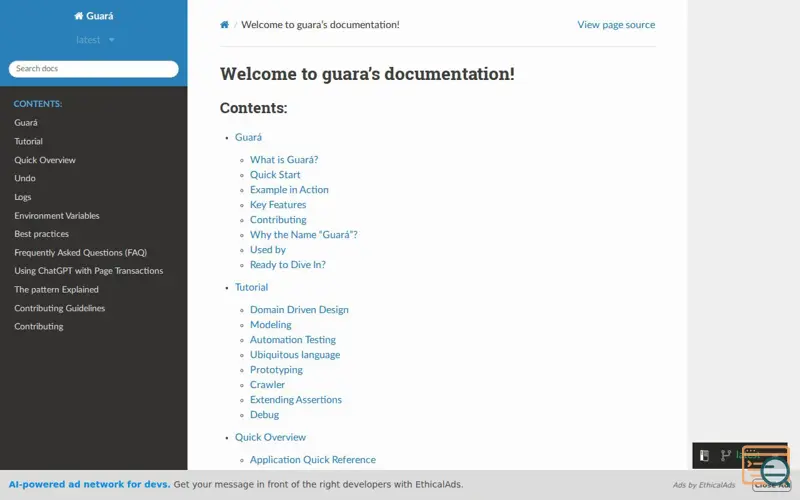Open the Quick Start link
The image size is (800, 500).
pos(275,174)
